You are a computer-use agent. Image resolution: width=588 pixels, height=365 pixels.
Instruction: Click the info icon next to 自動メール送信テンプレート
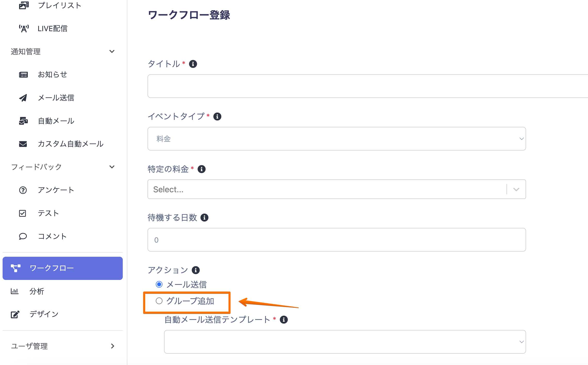pyautogui.click(x=284, y=320)
